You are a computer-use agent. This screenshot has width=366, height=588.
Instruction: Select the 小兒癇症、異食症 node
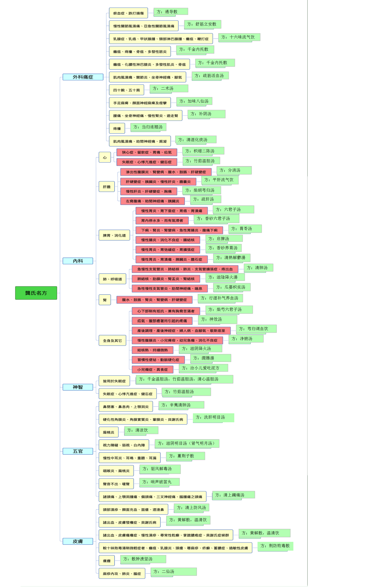pyautogui.click(x=152, y=370)
